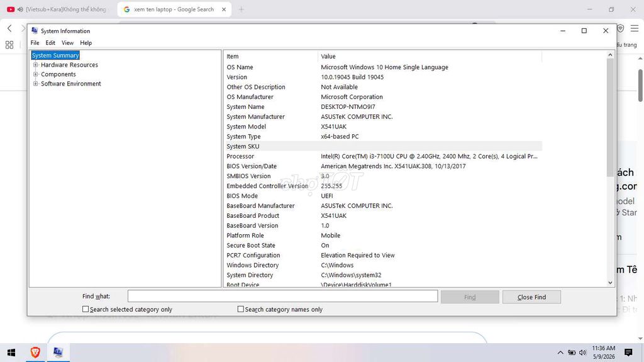Image resolution: width=644 pixels, height=362 pixels.
Task: Select the System Name row
Action: click(383, 106)
